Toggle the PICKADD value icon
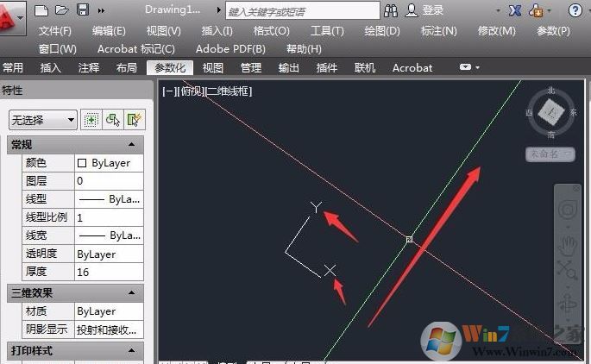 pos(91,120)
